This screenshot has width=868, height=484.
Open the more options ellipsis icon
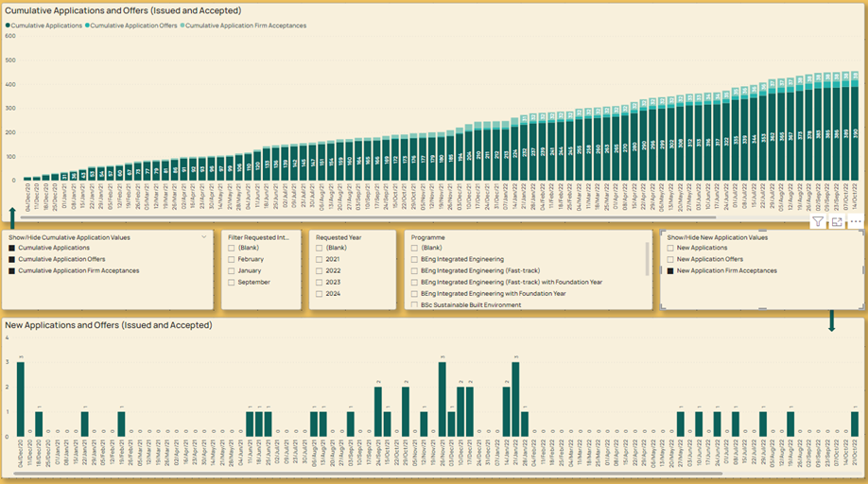(856, 222)
